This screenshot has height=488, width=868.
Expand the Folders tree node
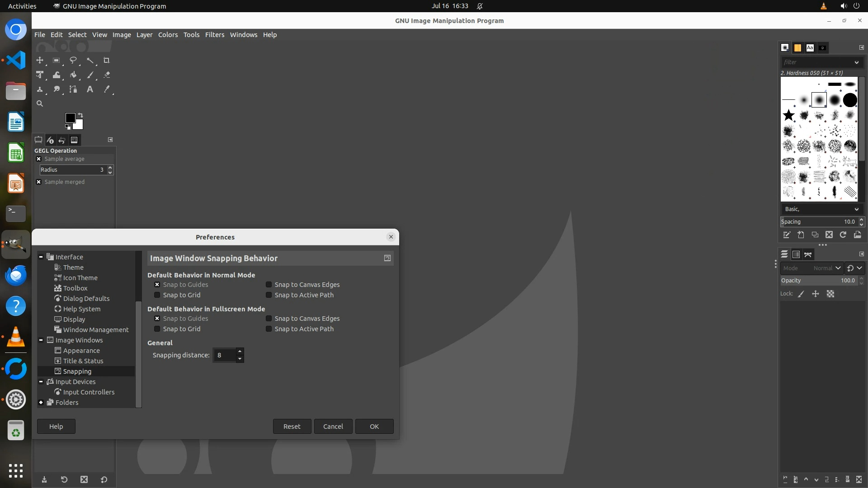coord(41,403)
